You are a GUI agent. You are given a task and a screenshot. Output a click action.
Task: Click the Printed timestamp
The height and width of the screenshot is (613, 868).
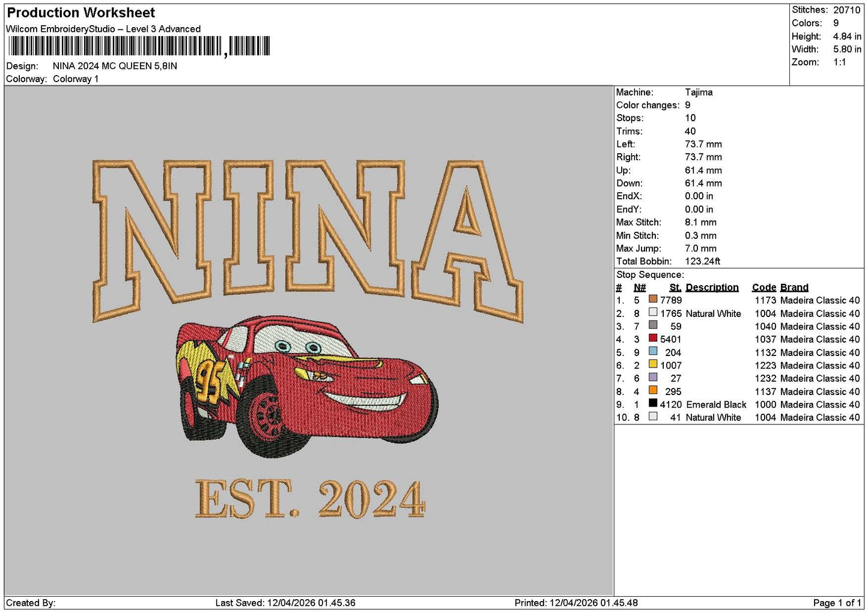pyautogui.click(x=576, y=603)
